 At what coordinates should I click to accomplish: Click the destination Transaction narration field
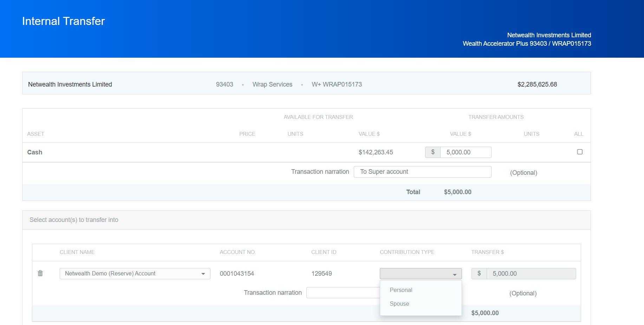pos(343,293)
